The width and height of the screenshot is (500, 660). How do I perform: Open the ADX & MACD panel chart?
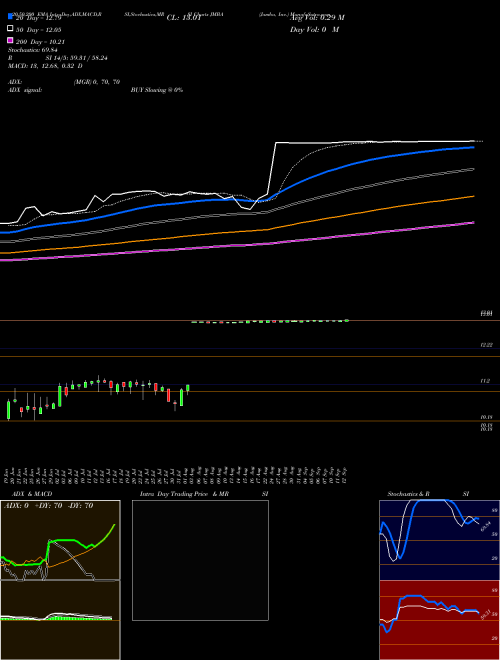click(60, 540)
